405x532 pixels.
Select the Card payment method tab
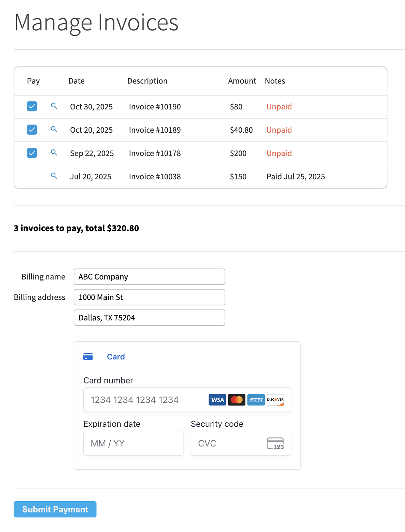tap(115, 357)
